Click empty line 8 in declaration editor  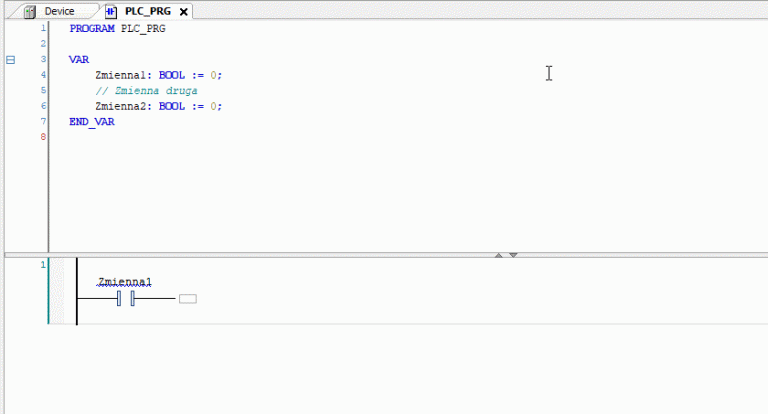point(200,137)
